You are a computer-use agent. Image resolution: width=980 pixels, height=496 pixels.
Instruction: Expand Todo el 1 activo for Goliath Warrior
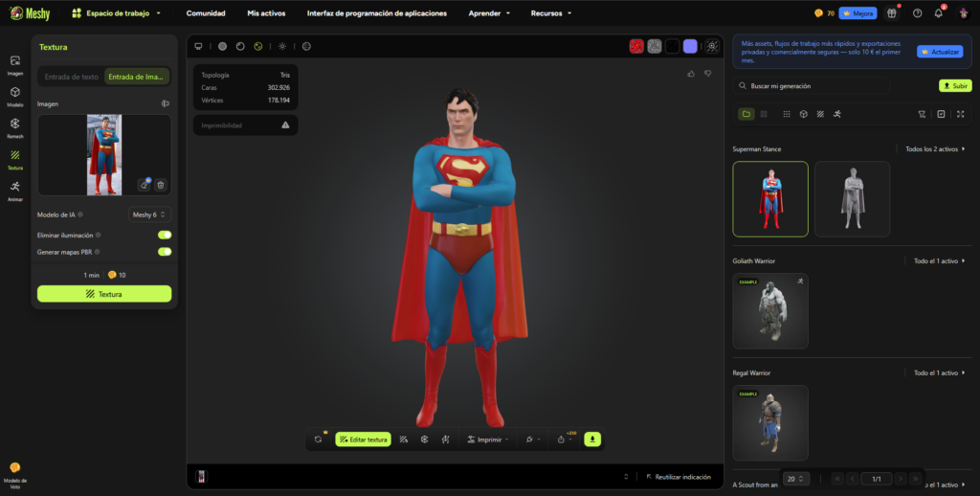940,261
